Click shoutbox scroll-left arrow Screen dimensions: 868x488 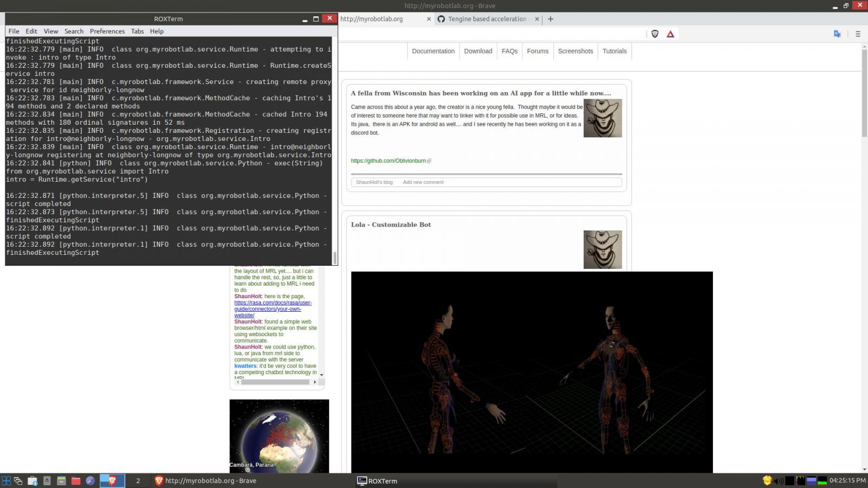click(237, 382)
